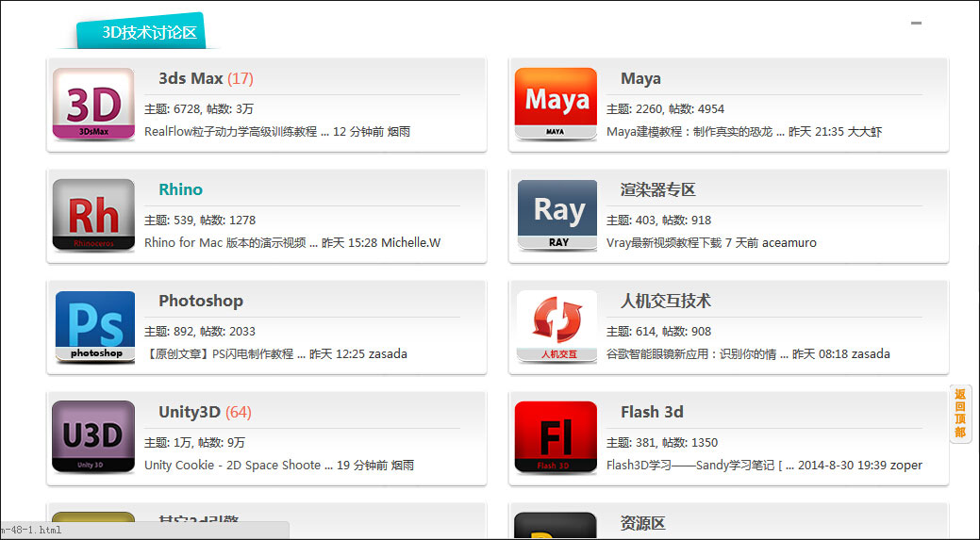Open the Photoshop forum title
Viewport: 980px width, 540px height.
(201, 301)
